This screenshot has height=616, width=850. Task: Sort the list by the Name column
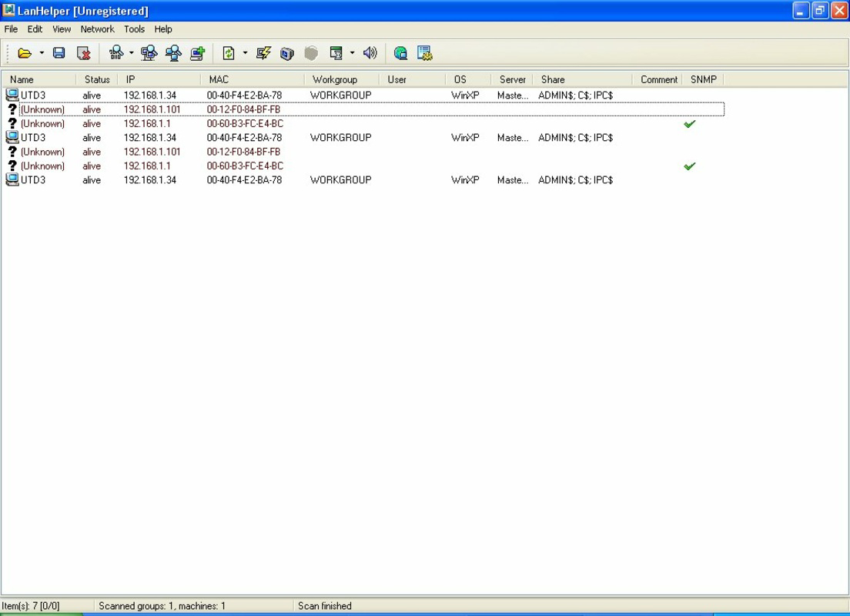tap(39, 80)
